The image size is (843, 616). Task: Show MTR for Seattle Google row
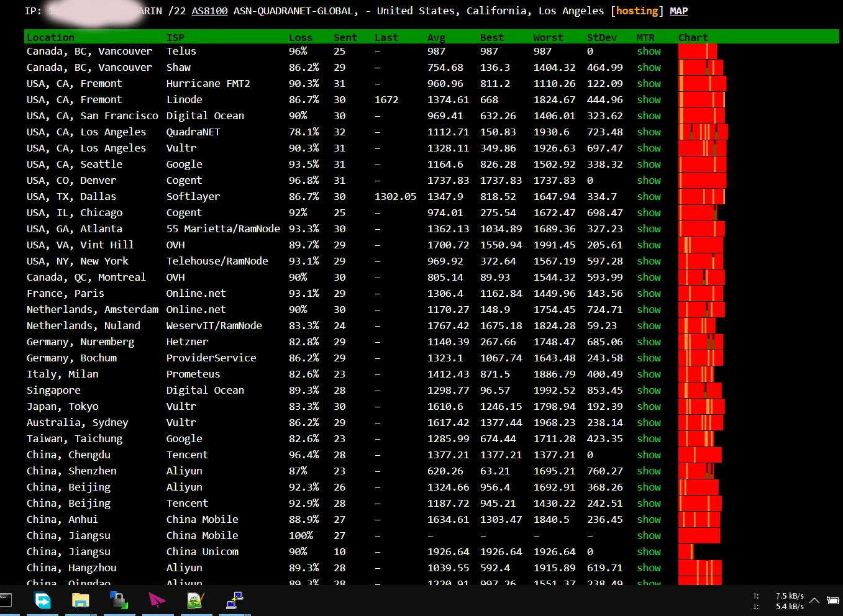(x=649, y=165)
